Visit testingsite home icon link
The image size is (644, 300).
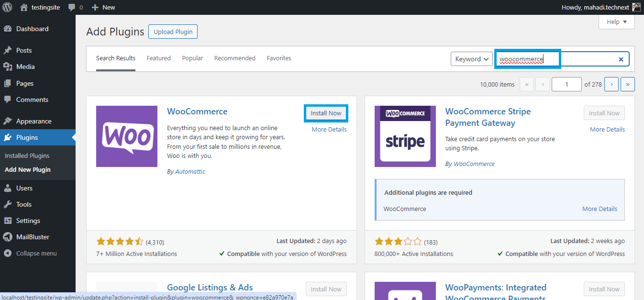tap(23, 7)
